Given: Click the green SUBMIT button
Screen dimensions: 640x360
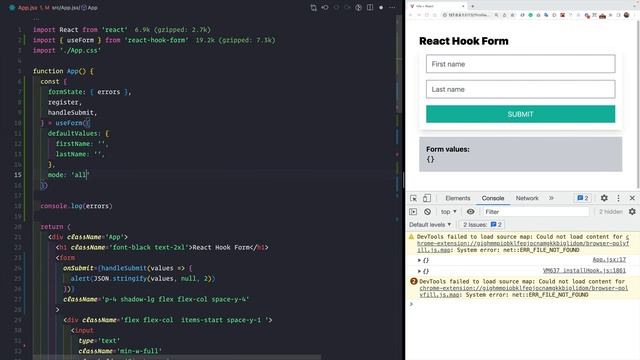Looking at the screenshot, I should (520, 114).
